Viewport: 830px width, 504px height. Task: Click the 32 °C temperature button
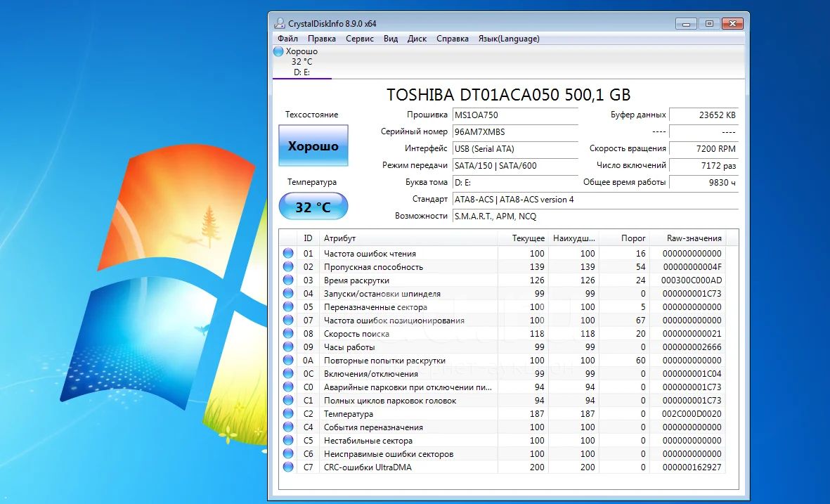pos(313,207)
